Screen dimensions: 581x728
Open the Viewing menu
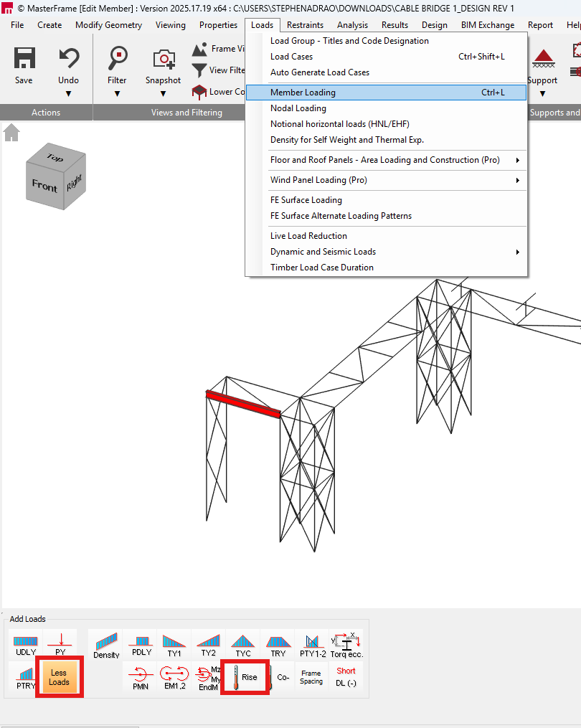tap(171, 25)
